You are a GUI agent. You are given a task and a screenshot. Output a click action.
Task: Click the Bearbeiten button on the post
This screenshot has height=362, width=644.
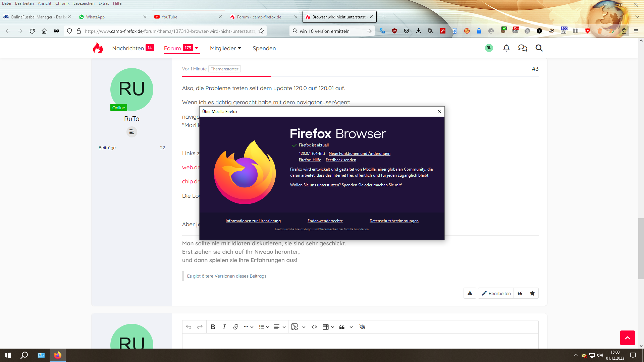click(x=496, y=293)
